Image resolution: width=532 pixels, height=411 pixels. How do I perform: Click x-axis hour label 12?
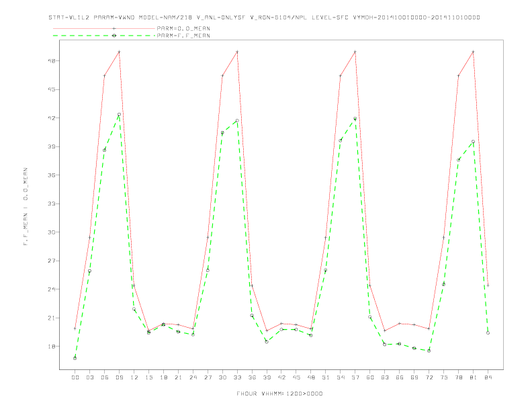click(134, 377)
